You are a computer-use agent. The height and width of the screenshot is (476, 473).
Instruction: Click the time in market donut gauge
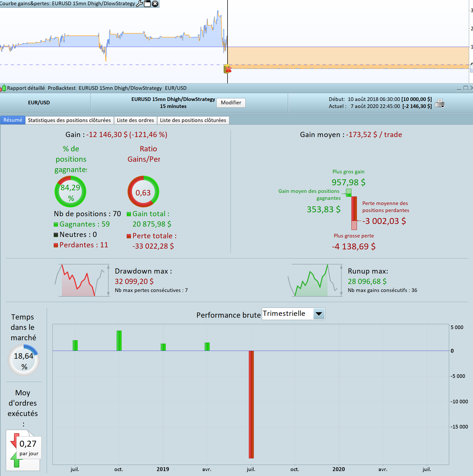pyautogui.click(x=24, y=360)
